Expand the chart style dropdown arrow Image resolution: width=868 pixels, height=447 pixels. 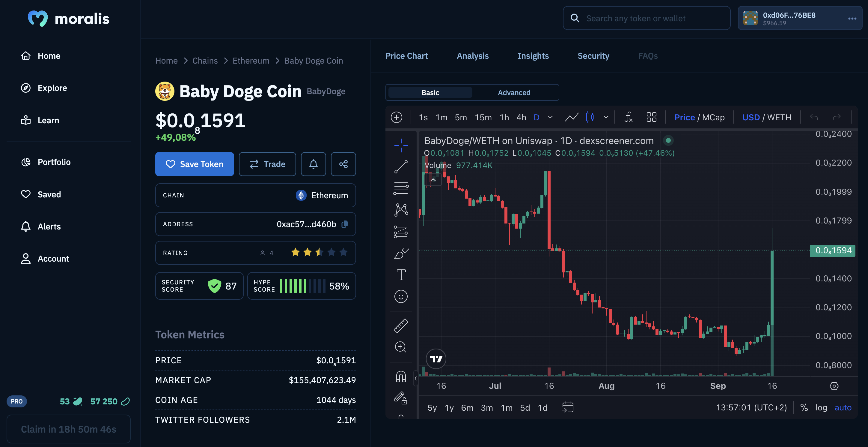pos(606,117)
